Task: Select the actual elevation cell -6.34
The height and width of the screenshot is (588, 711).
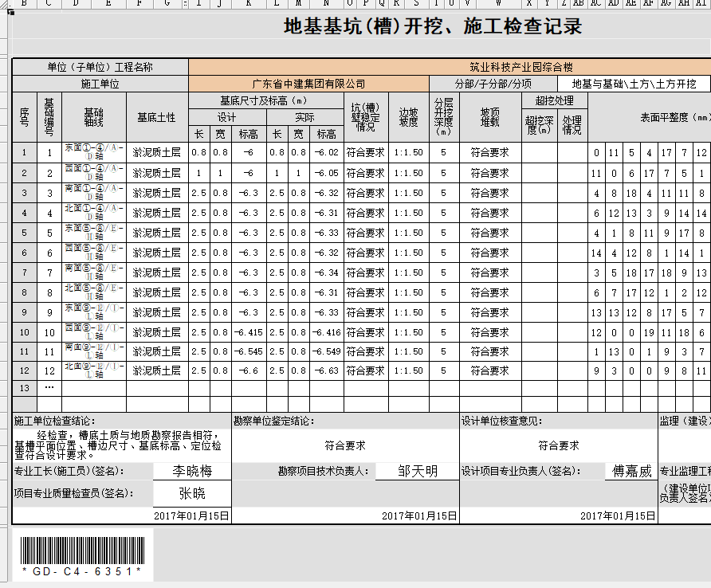Action: 327,272
